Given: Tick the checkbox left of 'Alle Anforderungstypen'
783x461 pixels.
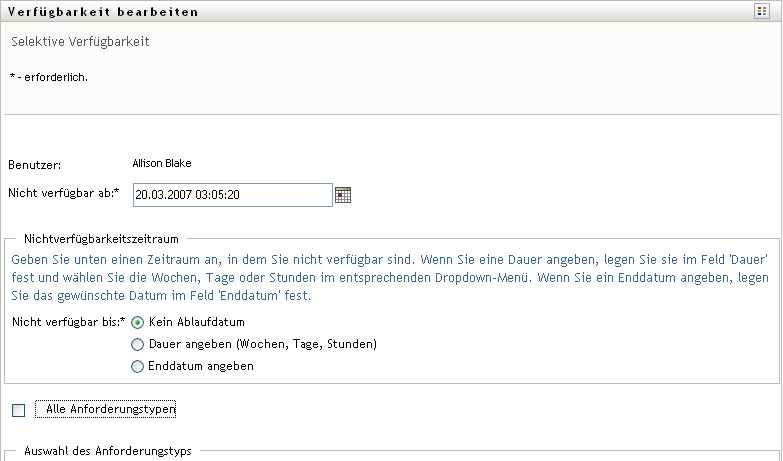Looking at the screenshot, I should 18,410.
